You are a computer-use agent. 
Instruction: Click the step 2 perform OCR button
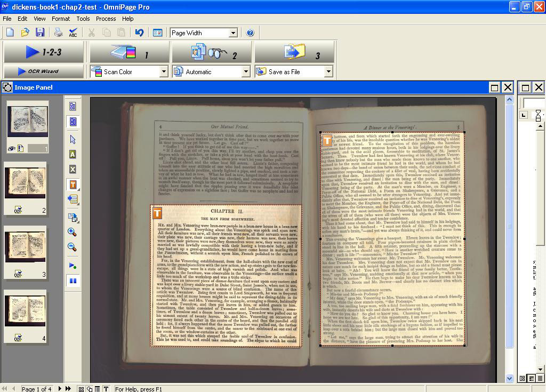pos(212,52)
